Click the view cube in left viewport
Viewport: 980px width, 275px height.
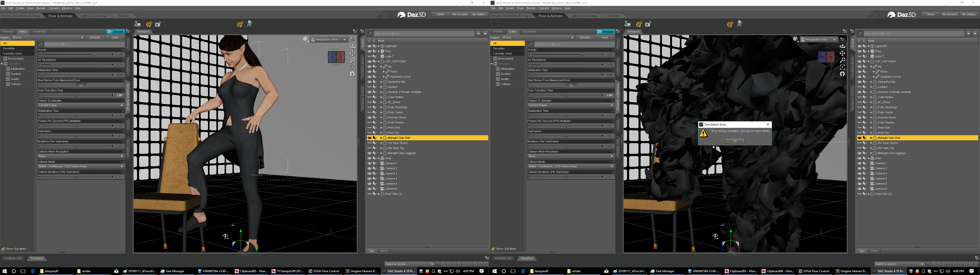[x=336, y=57]
